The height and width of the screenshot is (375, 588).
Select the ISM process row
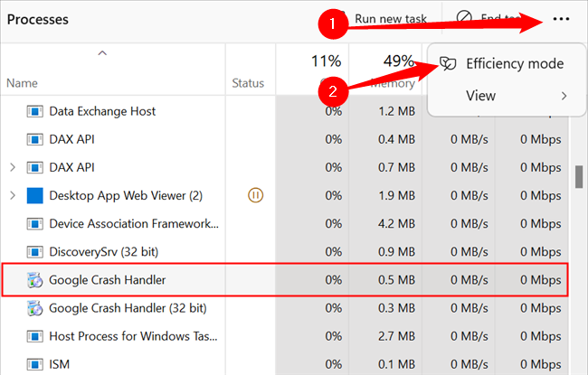point(60,364)
